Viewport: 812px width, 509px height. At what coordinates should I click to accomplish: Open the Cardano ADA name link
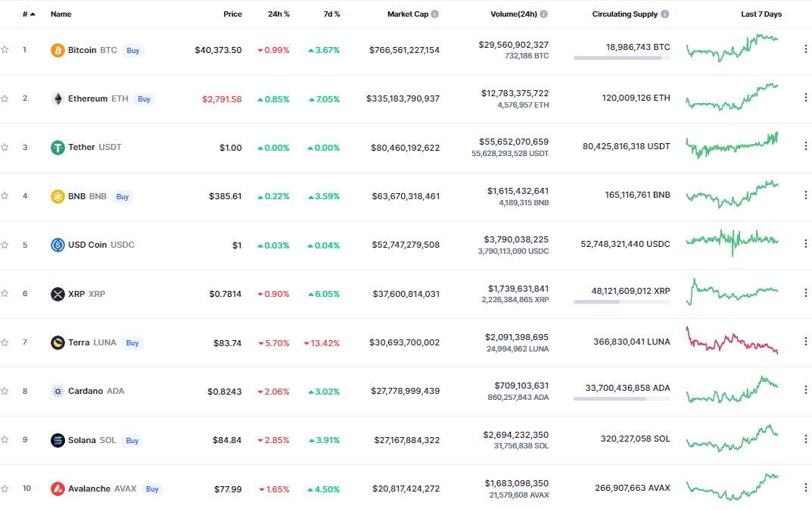(x=96, y=391)
